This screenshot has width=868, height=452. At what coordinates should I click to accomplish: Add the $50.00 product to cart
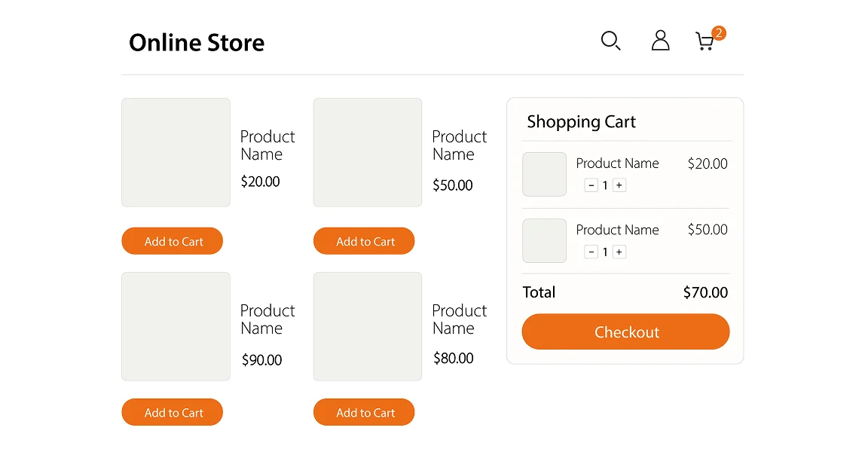click(364, 241)
